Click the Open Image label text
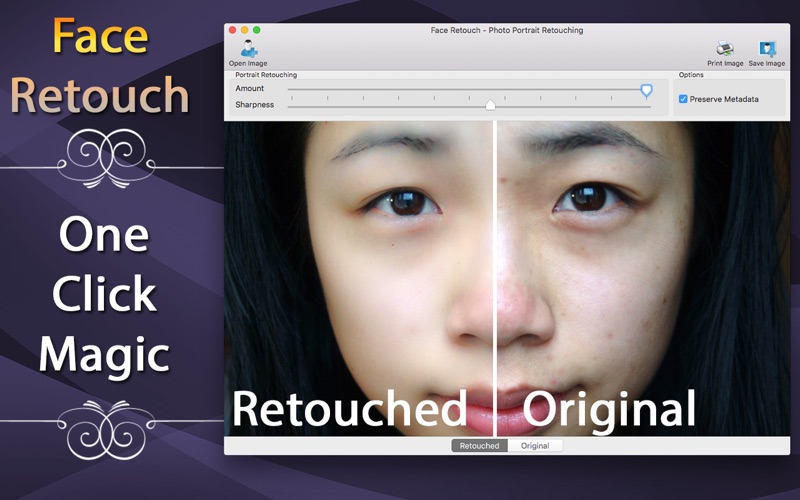The image size is (800, 500). point(248,63)
